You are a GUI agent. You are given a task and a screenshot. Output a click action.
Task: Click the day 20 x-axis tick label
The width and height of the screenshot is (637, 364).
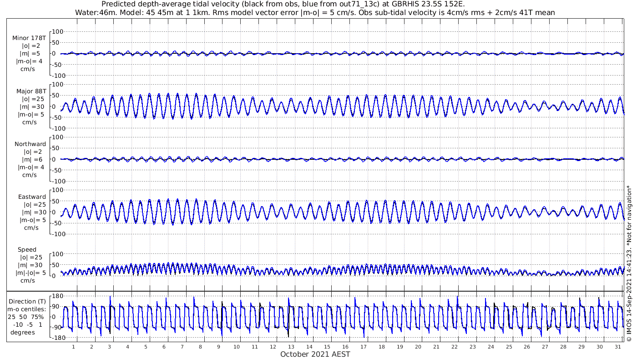point(418,347)
